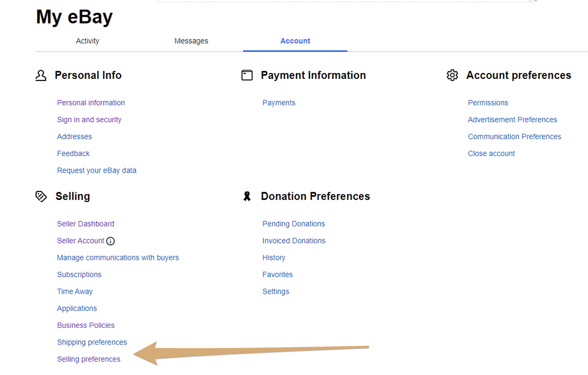Switch to the Messages tab
The height and width of the screenshot is (375, 588).
pos(191,41)
